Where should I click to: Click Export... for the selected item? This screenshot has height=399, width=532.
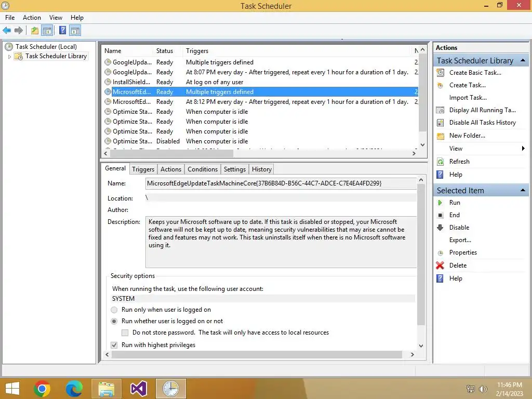pos(460,240)
